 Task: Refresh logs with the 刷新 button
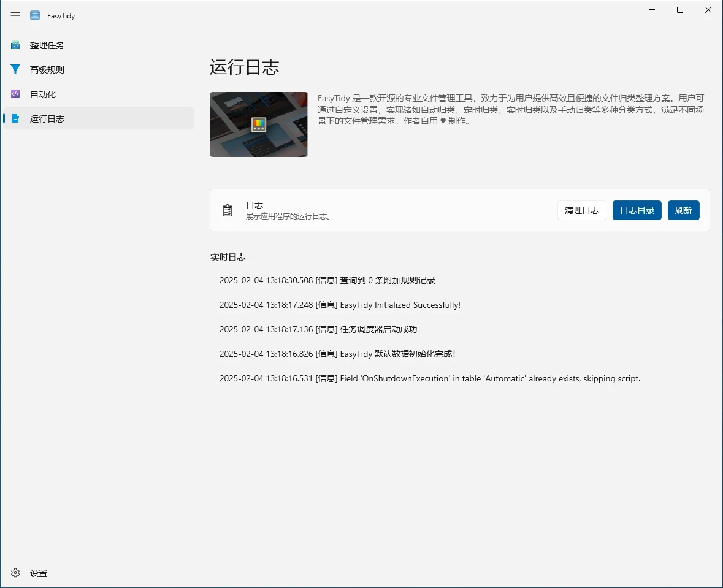(x=683, y=210)
